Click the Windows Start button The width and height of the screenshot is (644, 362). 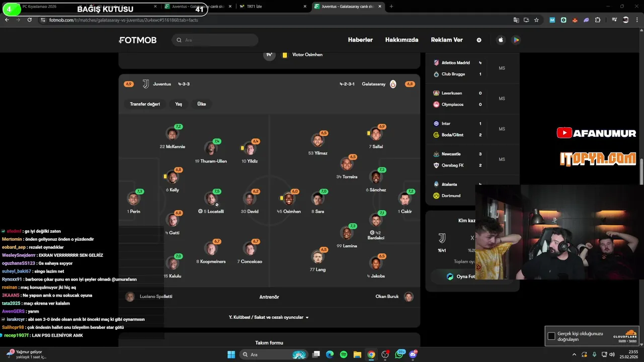click(231, 354)
